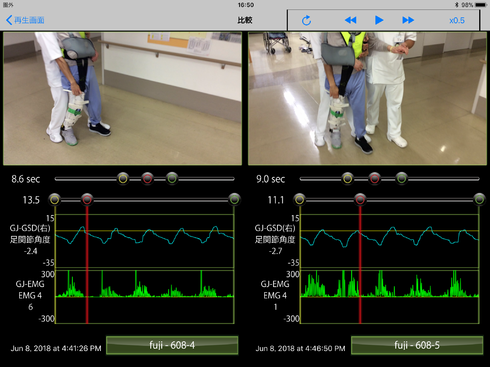
Task: Select red marker on the left 8.6 sec slider
Action: point(147,179)
